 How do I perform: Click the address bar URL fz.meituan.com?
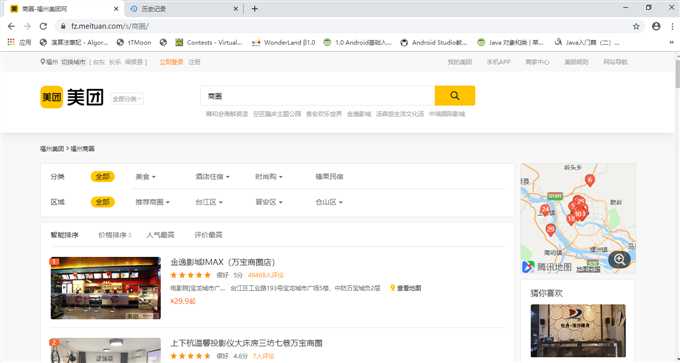coord(110,26)
